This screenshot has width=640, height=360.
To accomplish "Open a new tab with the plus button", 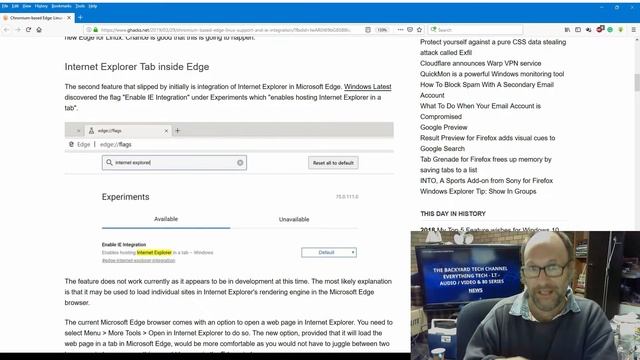I will pos(80,18).
